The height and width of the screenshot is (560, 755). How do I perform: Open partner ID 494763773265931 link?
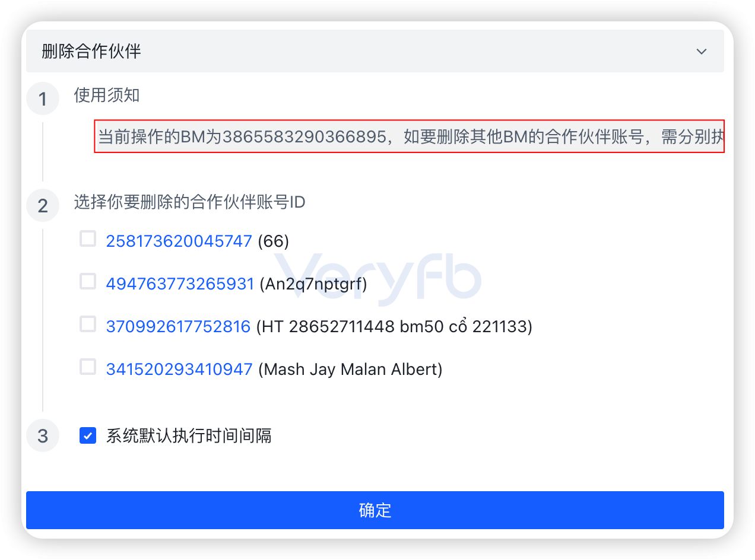click(x=180, y=284)
